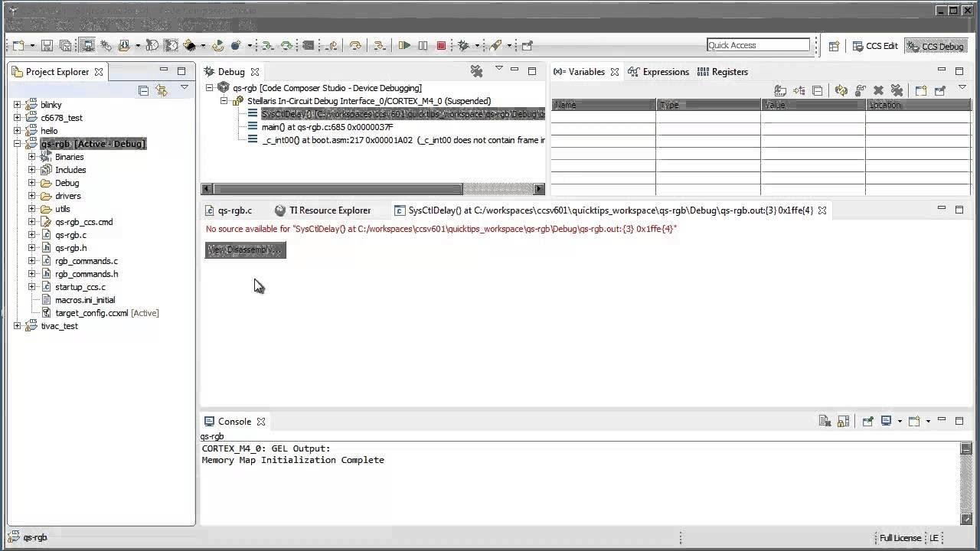Expand the Binaries folder
980x551 pixels.
(31, 157)
